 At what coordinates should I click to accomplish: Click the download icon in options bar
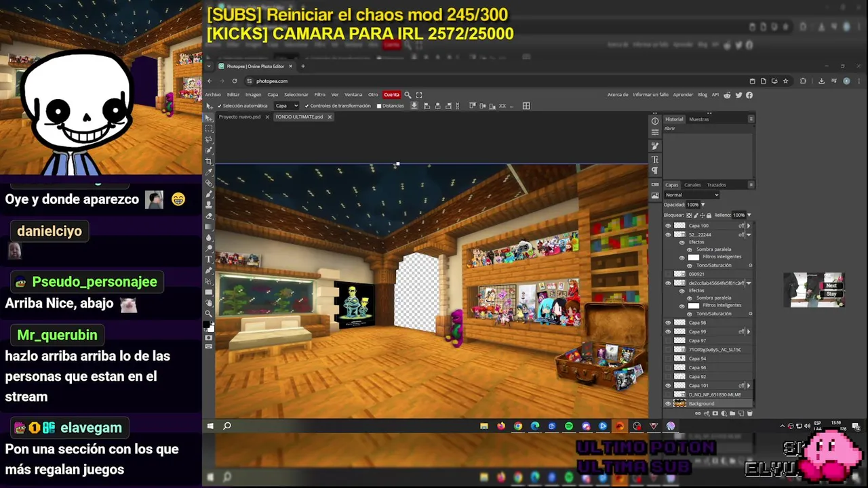[x=414, y=106]
